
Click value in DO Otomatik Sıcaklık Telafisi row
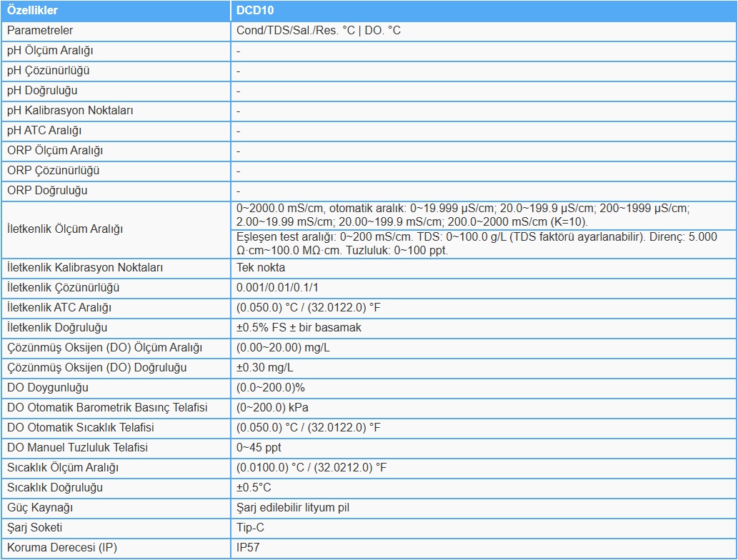[309, 428]
